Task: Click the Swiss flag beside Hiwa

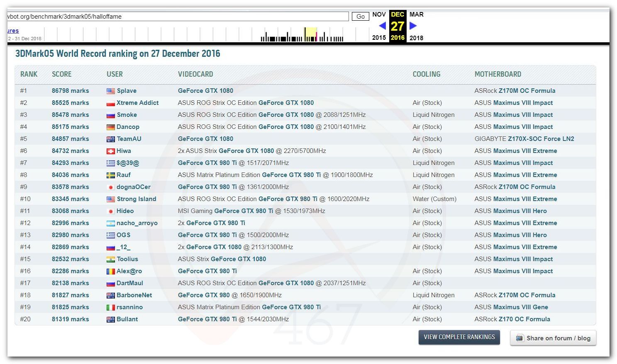Action: pyautogui.click(x=111, y=151)
